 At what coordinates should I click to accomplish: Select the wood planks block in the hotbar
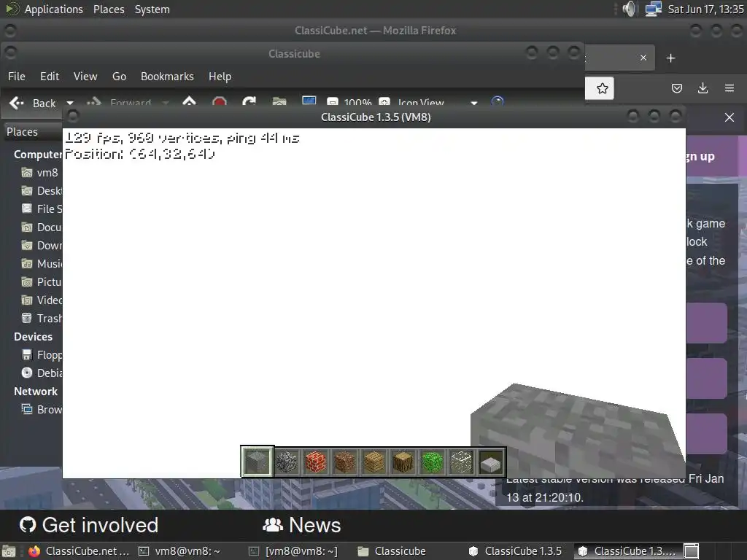click(374, 462)
